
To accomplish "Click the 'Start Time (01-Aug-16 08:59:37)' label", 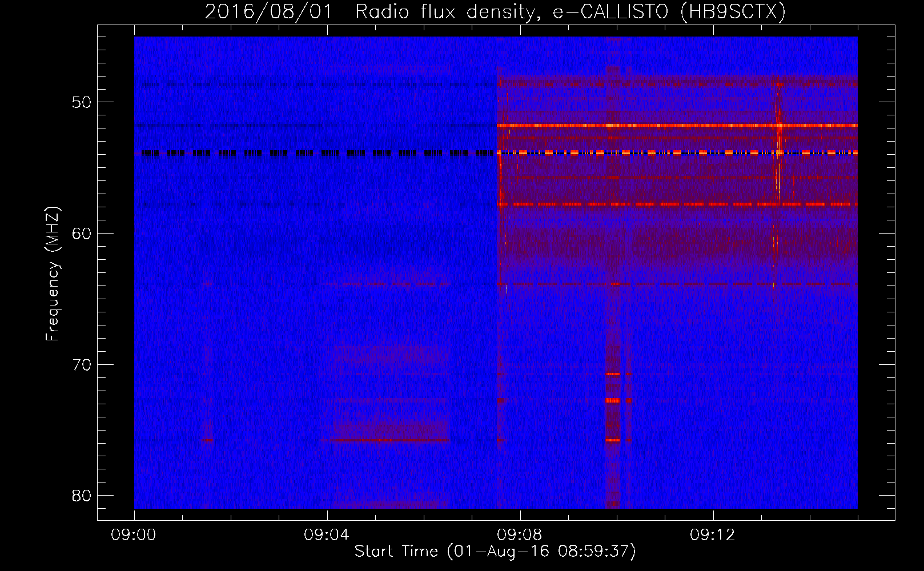I will (495, 552).
